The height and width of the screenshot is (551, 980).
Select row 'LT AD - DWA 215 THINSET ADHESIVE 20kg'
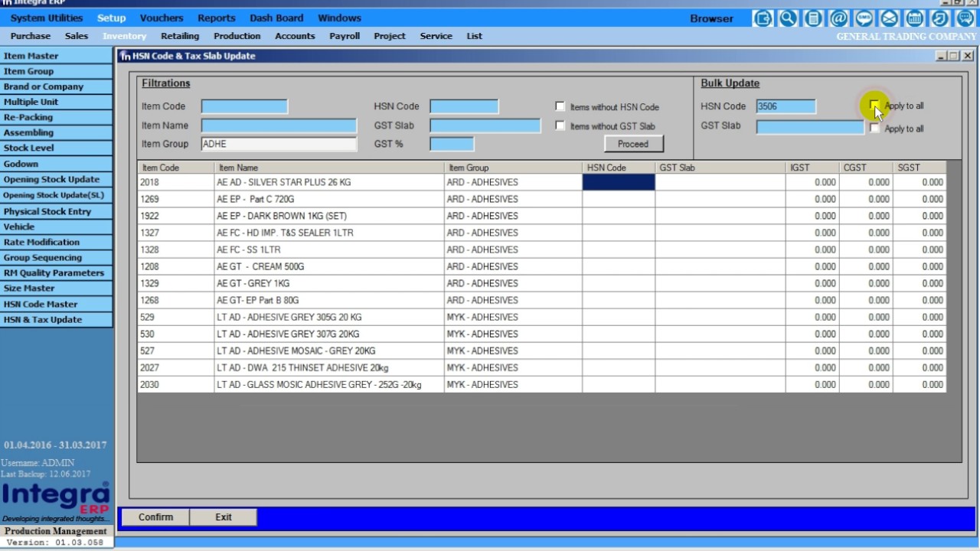(x=542, y=367)
